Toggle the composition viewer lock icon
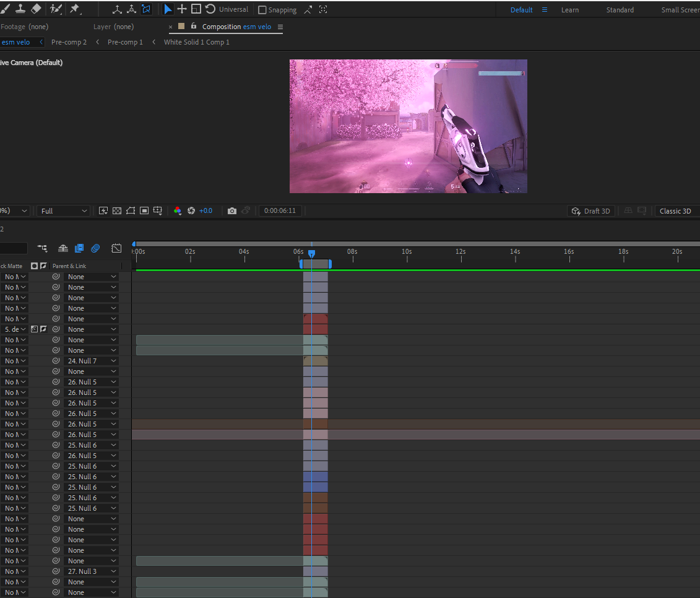The height and width of the screenshot is (598, 700). coord(194,27)
